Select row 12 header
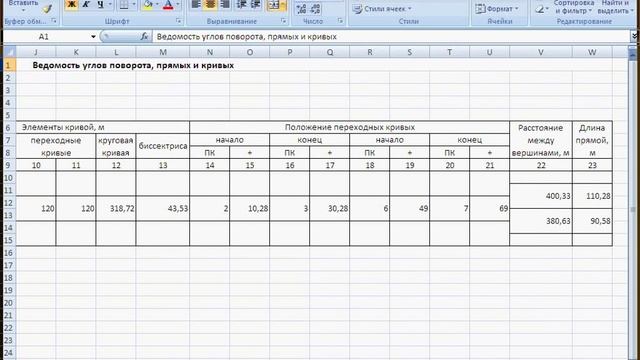Screen dimensions: 640x360 [x=9, y=203]
